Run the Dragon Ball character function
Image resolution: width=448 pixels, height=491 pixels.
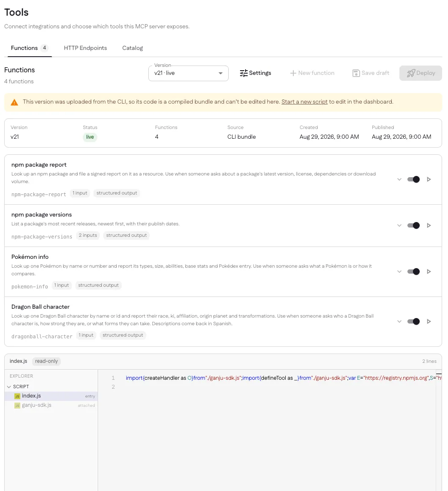click(x=429, y=321)
